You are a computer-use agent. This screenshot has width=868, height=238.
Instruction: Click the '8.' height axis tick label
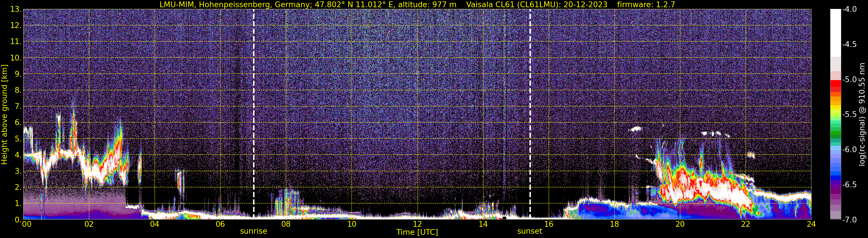click(x=18, y=90)
